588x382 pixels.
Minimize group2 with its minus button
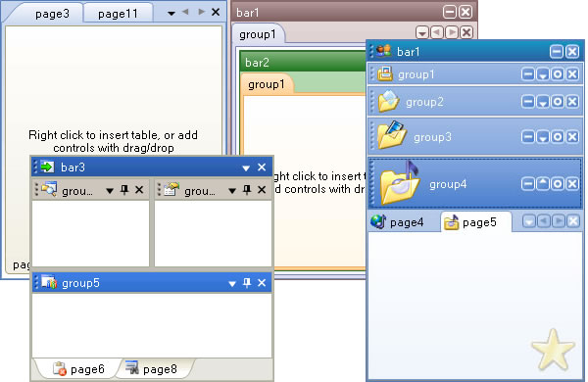(527, 102)
